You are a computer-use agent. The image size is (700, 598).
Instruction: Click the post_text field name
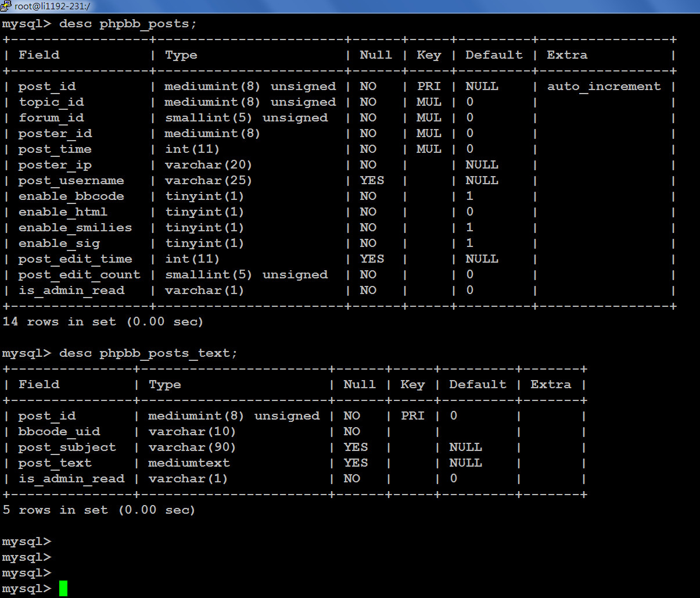[x=55, y=463]
